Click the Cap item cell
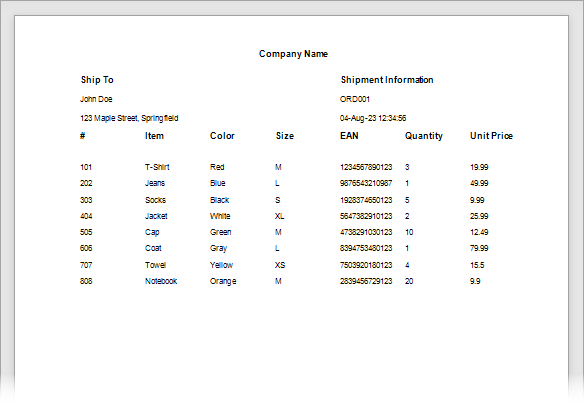 (152, 232)
